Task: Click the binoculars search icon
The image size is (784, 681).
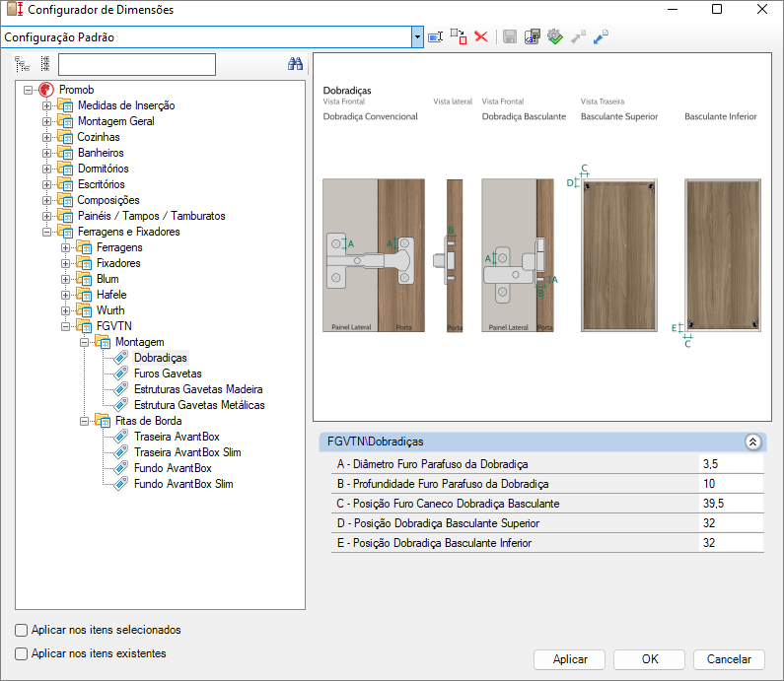Action: click(x=295, y=64)
